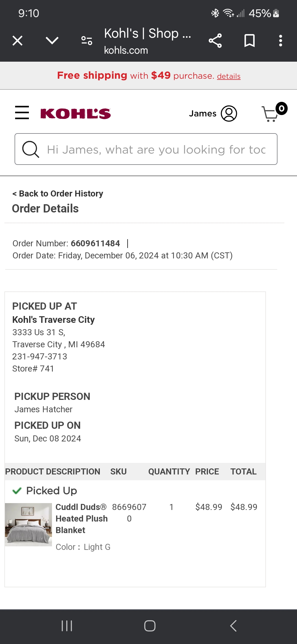Tap the site settings tune icon

coord(87,41)
